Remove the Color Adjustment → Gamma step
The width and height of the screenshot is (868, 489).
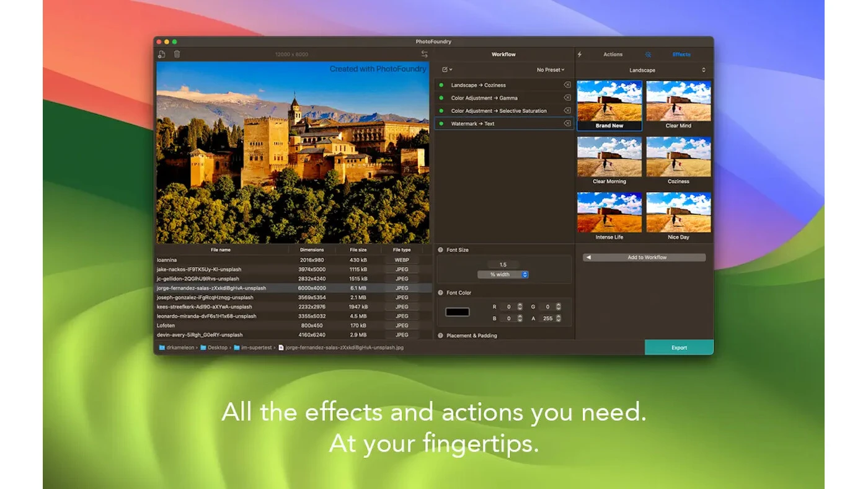point(567,98)
